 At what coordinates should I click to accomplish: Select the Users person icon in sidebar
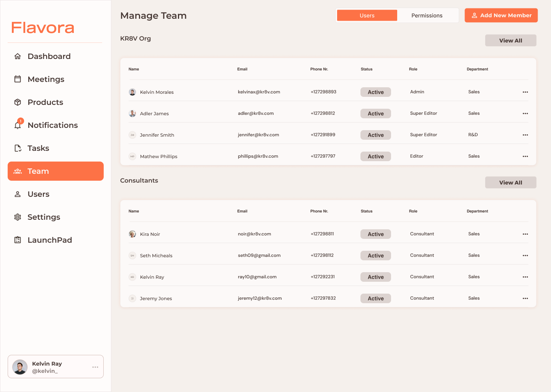pos(18,194)
